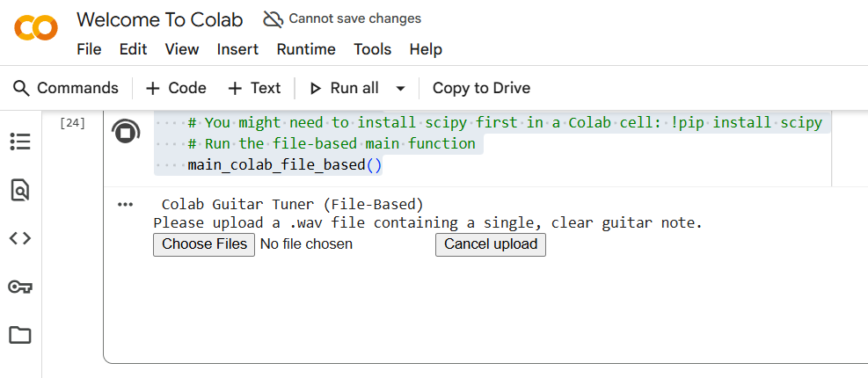The image size is (868, 378).
Task: Open the File menu
Action: tap(89, 49)
